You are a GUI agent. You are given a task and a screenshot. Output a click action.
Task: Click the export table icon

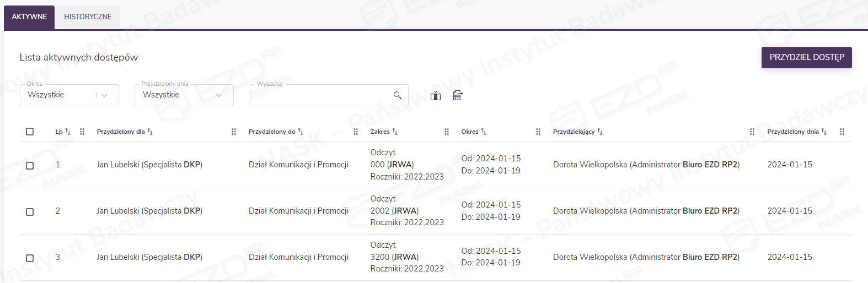[x=458, y=95]
